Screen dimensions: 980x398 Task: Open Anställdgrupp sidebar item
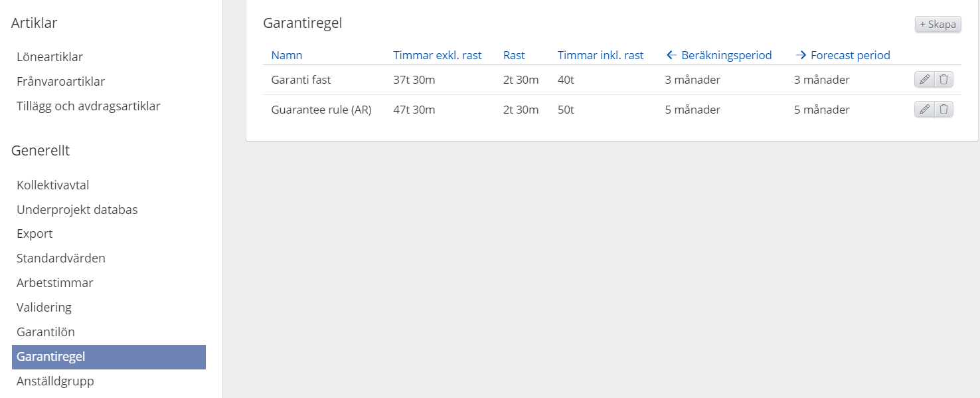[x=55, y=381]
